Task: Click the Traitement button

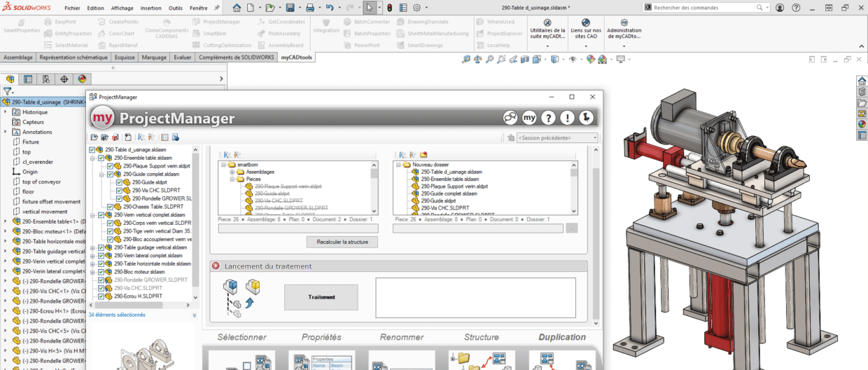Action: 321,297
